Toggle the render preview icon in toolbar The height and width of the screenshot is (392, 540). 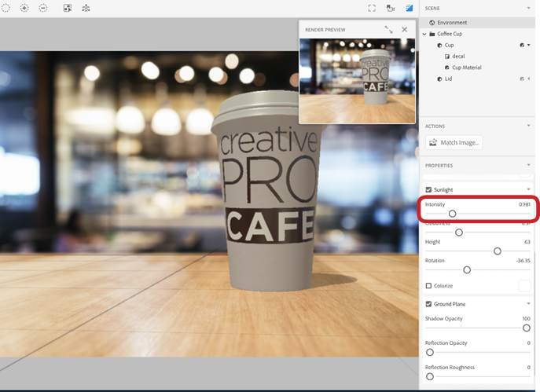point(410,8)
